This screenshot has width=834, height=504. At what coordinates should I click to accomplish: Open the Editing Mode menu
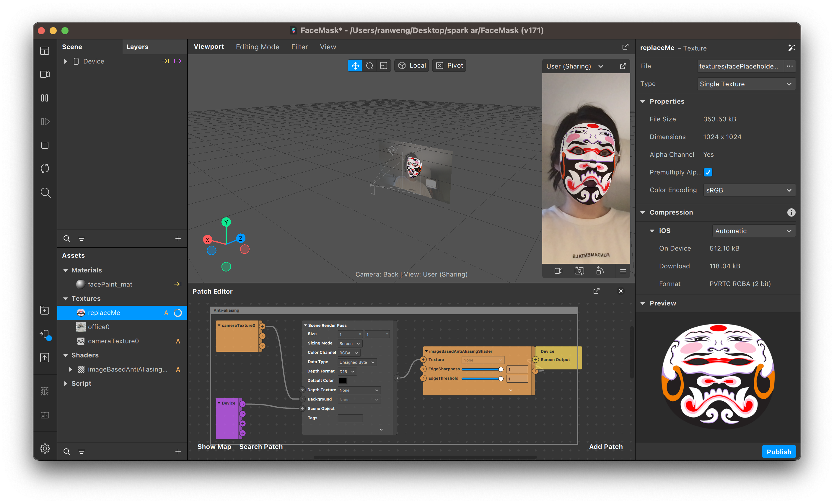(x=257, y=47)
